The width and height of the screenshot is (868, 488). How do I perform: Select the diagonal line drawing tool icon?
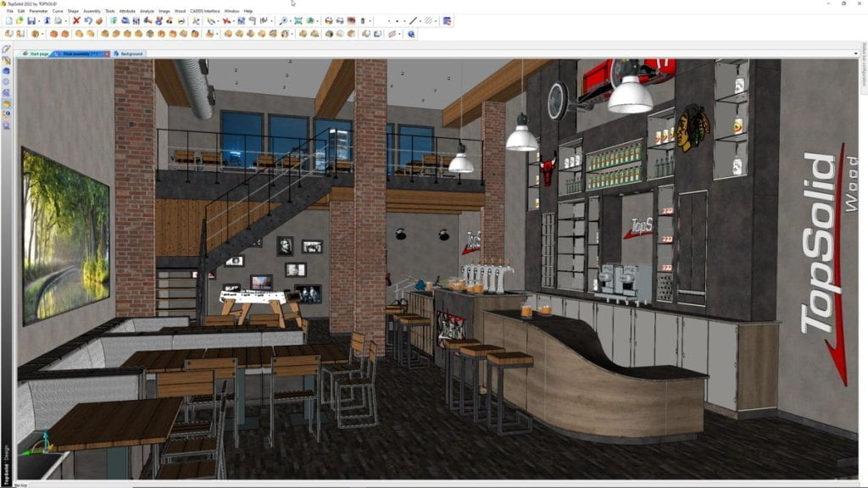(x=414, y=23)
